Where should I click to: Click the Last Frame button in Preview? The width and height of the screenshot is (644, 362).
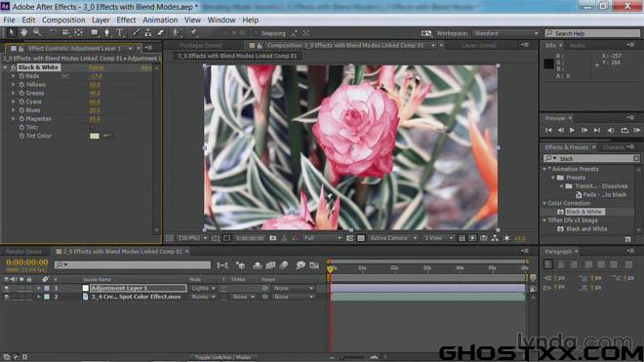pyautogui.click(x=597, y=130)
